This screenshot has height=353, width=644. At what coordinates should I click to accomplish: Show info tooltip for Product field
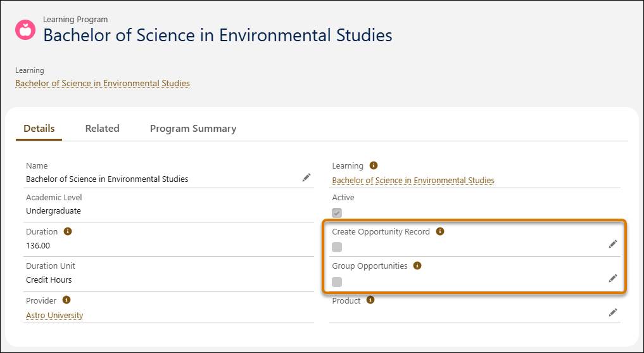pos(370,300)
